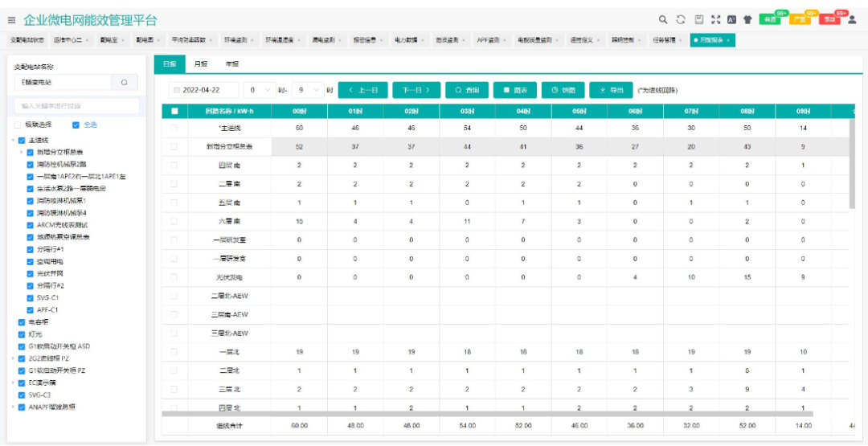The image size is (868, 446).
Task: Click the font size A icon
Action: (731, 20)
